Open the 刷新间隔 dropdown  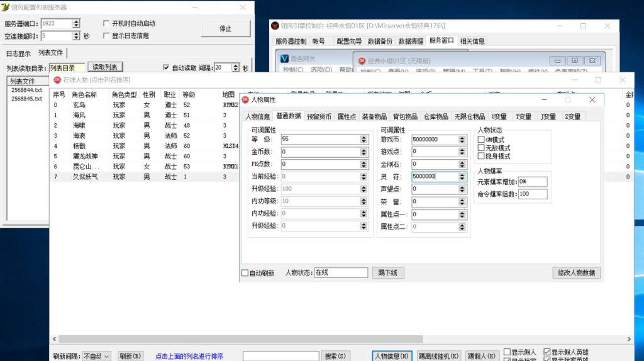pyautogui.click(x=96, y=356)
